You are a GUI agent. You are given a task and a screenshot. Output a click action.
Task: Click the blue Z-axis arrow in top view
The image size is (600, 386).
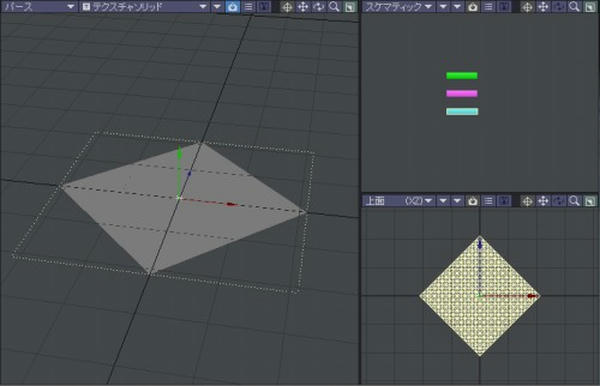(480, 243)
